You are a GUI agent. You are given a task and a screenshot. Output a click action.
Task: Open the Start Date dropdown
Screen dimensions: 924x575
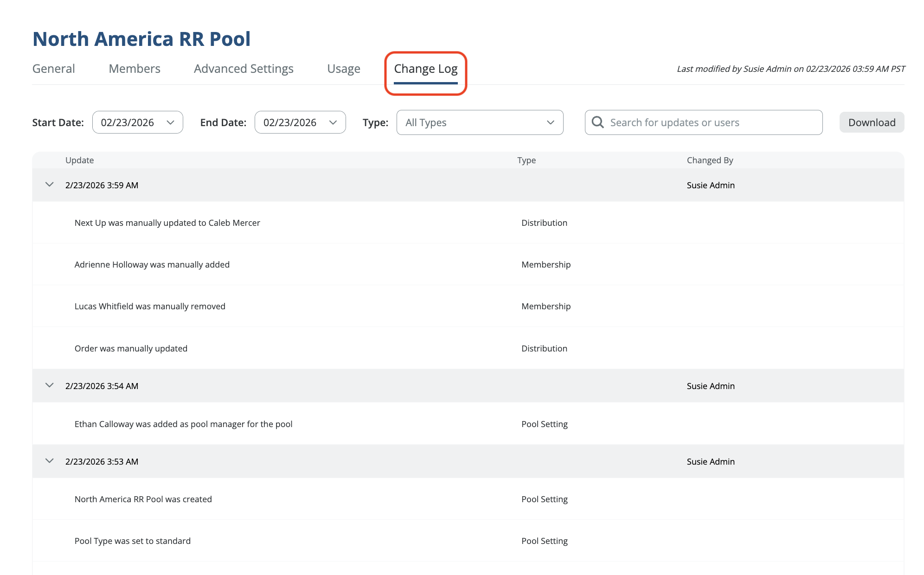click(x=137, y=122)
